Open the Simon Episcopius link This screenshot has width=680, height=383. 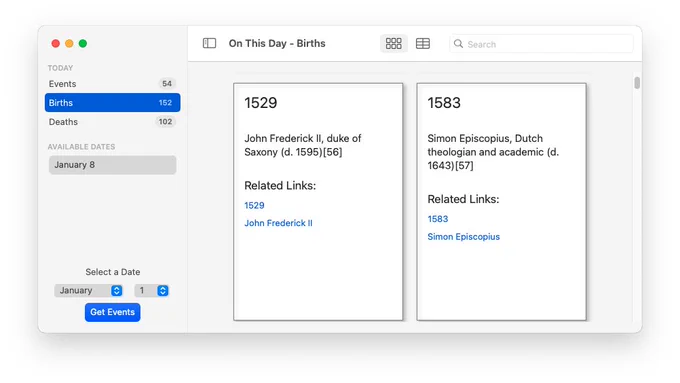point(464,237)
